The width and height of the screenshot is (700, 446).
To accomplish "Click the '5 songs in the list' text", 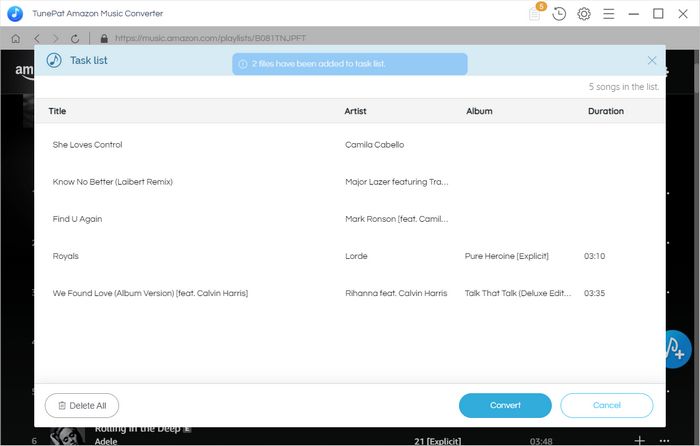I will [624, 87].
